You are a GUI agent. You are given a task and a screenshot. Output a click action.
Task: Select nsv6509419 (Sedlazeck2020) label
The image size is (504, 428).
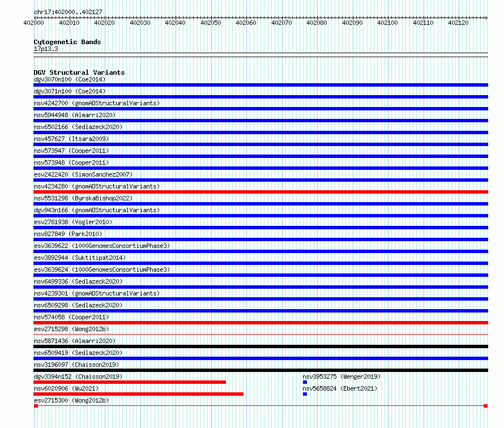[78, 353]
